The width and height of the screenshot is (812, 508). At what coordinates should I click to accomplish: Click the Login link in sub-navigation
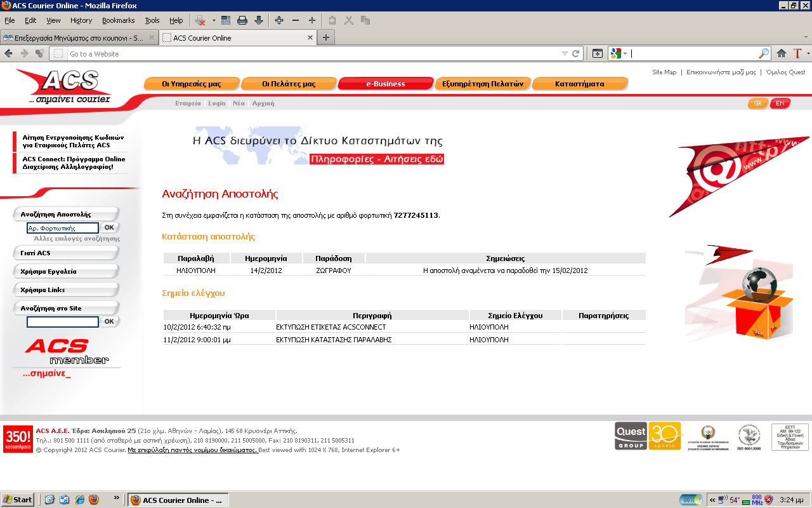[216, 103]
